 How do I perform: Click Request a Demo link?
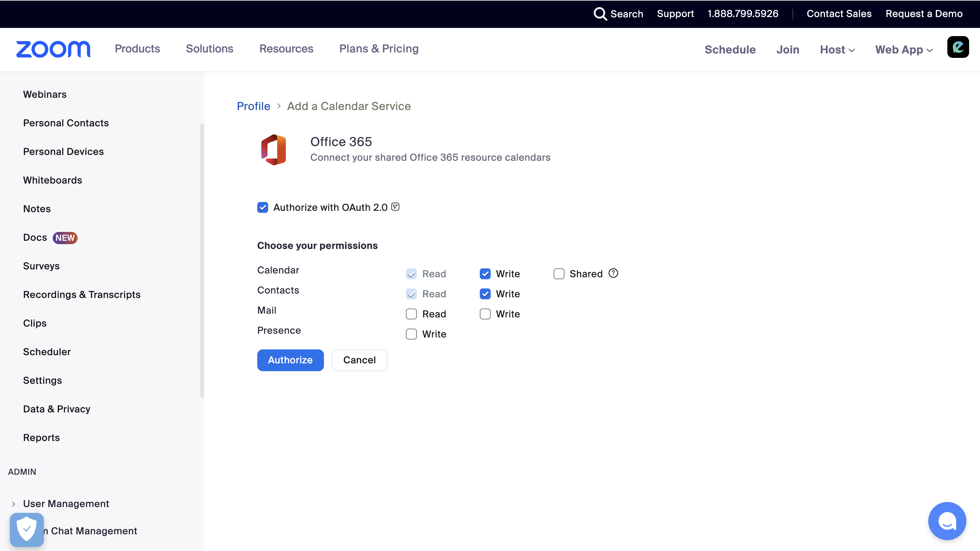pos(924,14)
